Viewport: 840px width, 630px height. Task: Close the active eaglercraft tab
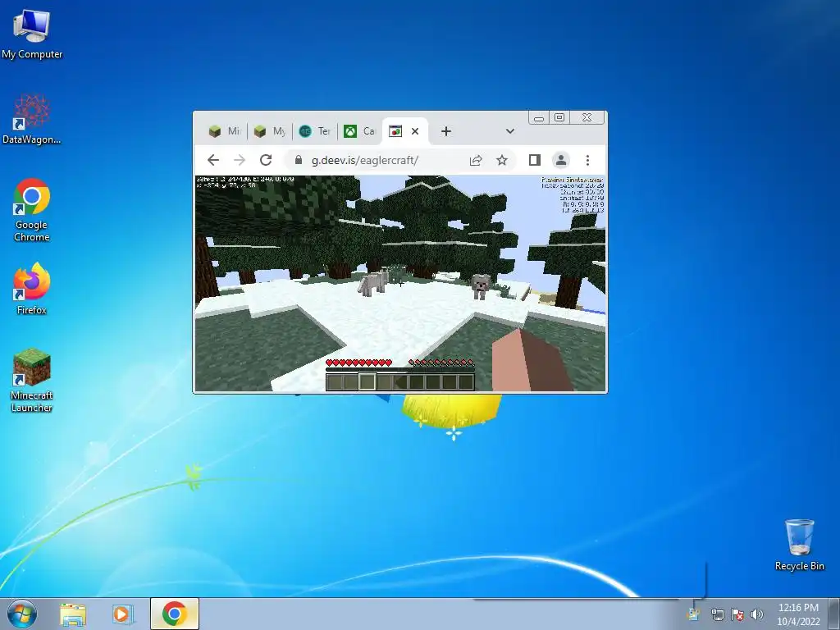pos(414,131)
